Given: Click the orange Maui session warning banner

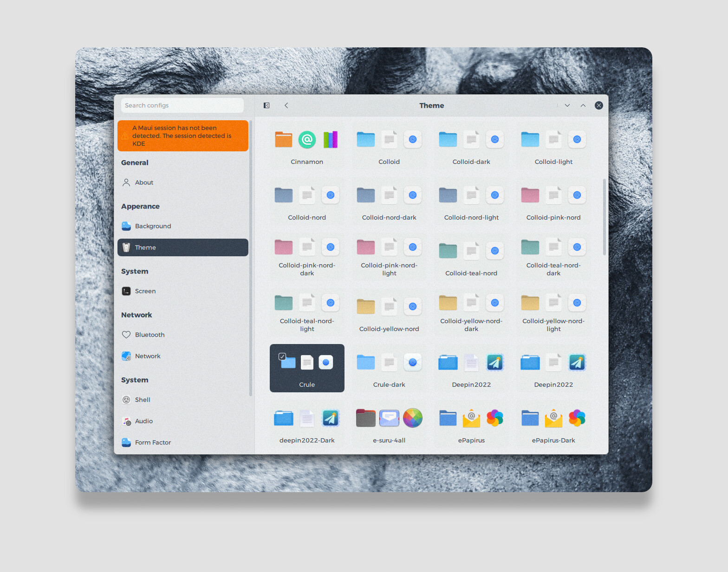Looking at the screenshot, I should tap(183, 136).
